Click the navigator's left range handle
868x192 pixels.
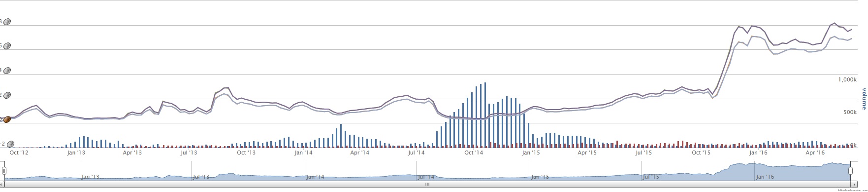[x=4, y=171]
